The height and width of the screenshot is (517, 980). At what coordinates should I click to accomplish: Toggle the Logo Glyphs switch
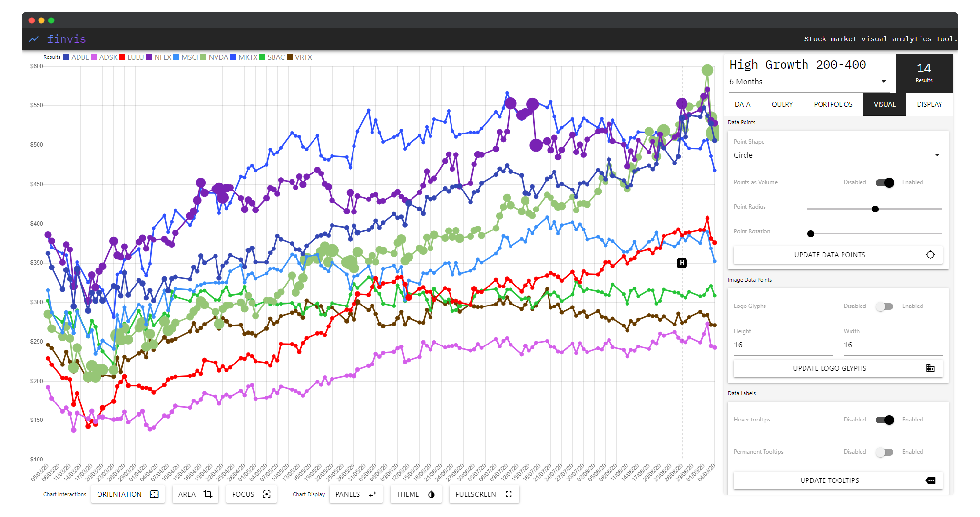884,306
